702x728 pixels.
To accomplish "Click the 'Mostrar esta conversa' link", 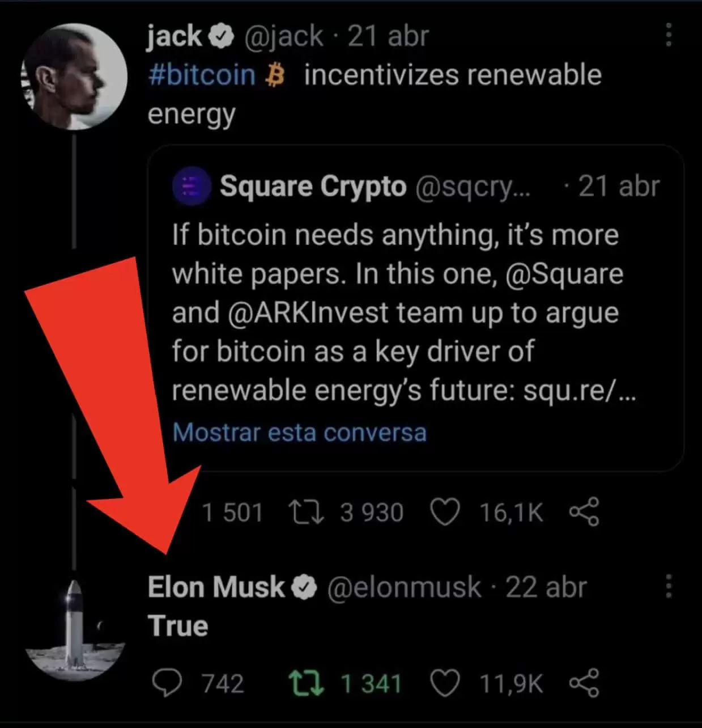I will [299, 433].
